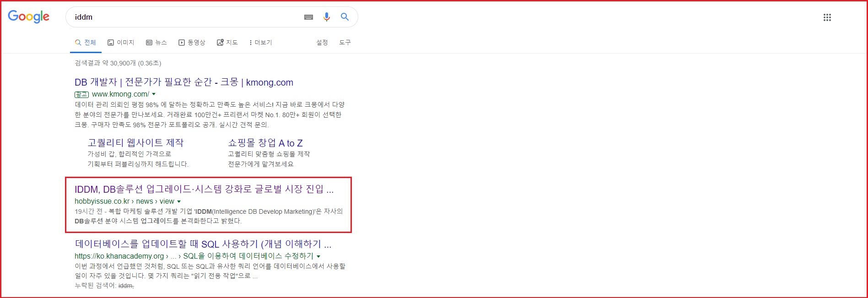Open the Google apps grid

tap(827, 17)
